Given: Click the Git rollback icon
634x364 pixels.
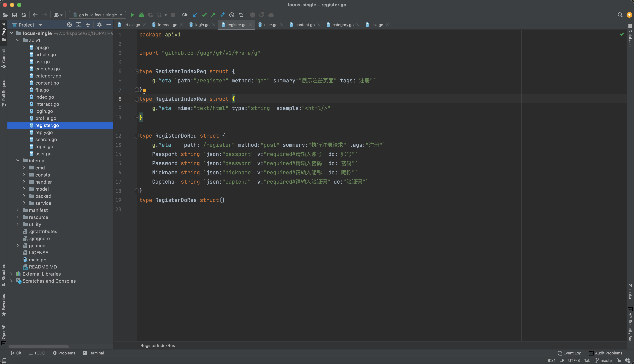Looking at the screenshot, I should [x=241, y=15].
